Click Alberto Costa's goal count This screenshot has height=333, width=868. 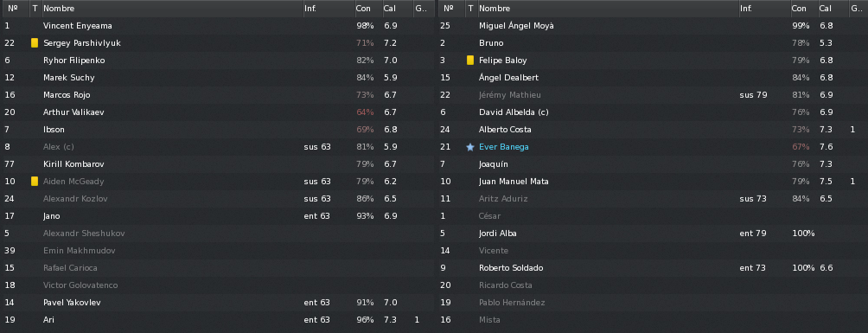(852, 129)
